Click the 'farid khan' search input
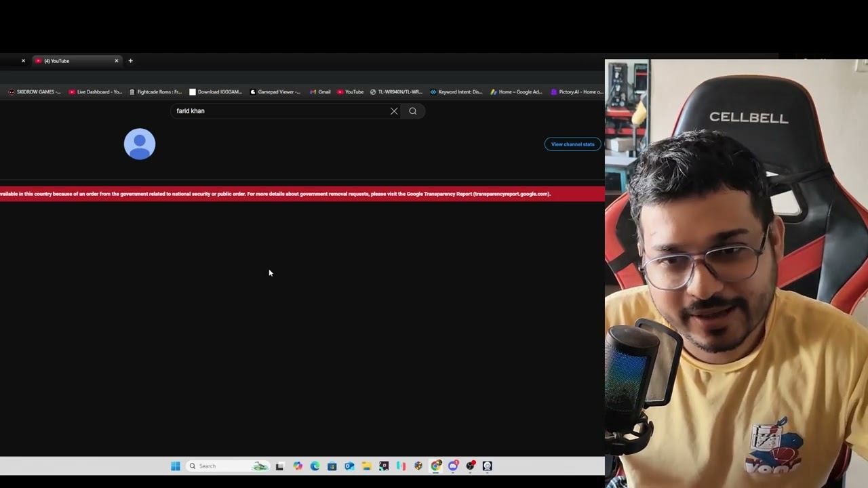The width and height of the screenshot is (868, 488). pyautogui.click(x=280, y=111)
